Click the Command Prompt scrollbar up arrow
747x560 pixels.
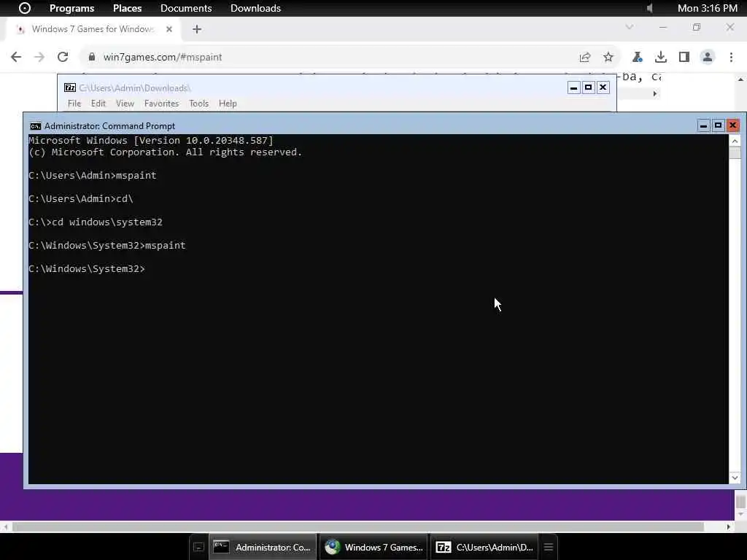tap(735, 141)
